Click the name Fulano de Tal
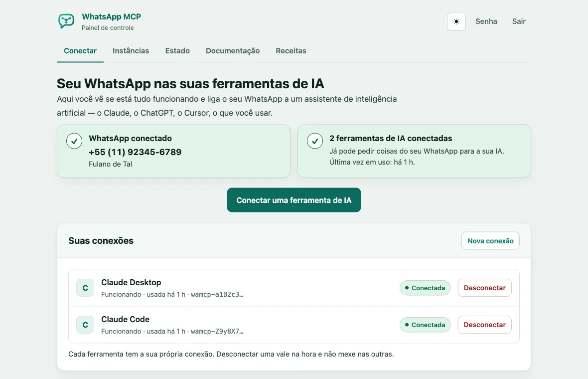The width and height of the screenshot is (588, 379). coord(110,164)
